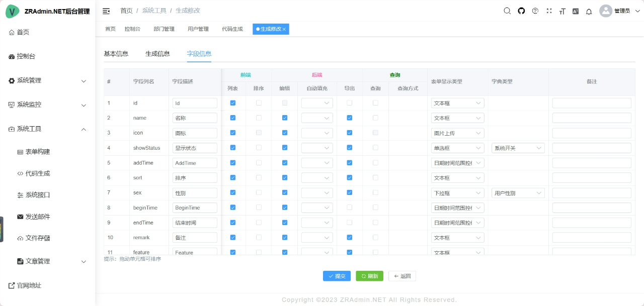Check the 排序 checkbox for the name field
Screen dimensions: 644x306
coord(259,118)
